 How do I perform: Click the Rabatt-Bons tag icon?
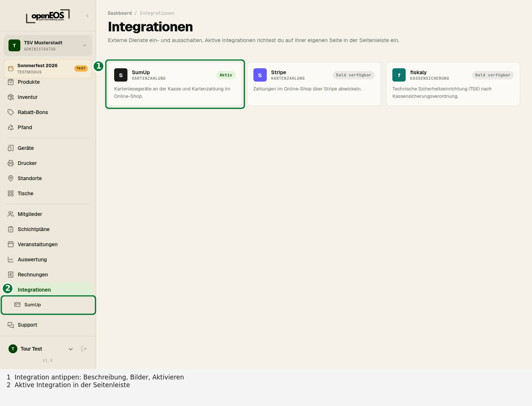[11, 112]
